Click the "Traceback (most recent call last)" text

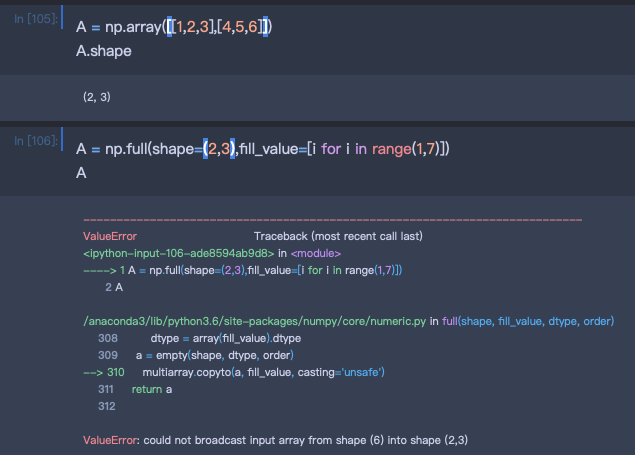(x=338, y=236)
